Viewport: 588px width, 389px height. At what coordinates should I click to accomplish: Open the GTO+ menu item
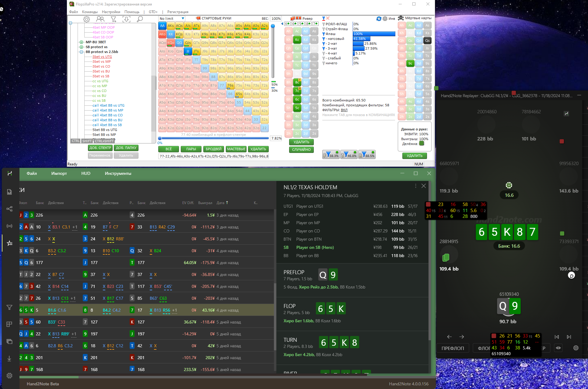tap(153, 12)
